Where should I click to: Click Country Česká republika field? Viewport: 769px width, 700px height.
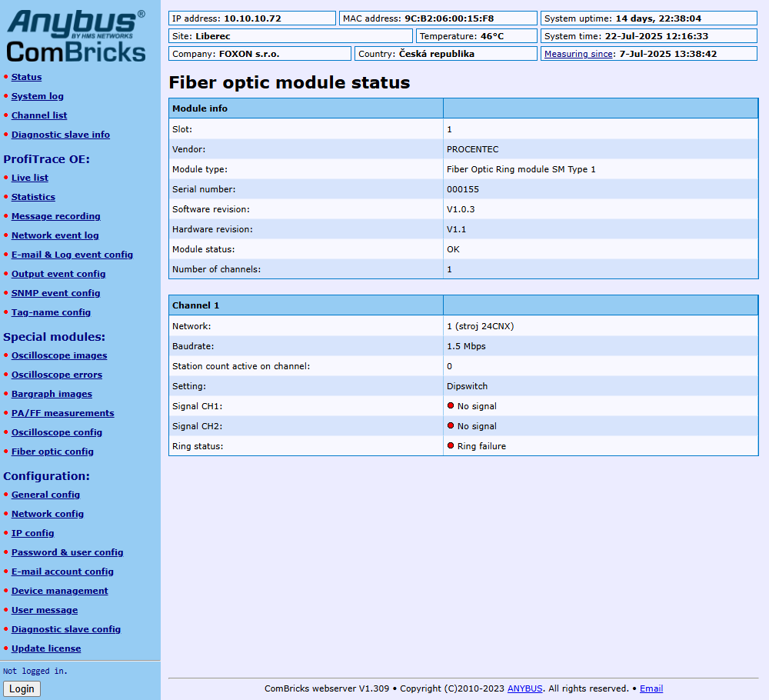(446, 54)
